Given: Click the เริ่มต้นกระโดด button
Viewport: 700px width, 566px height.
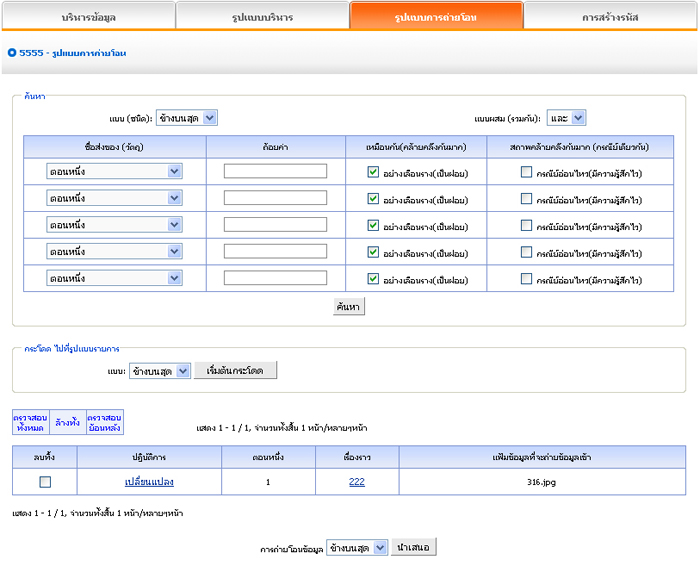Looking at the screenshot, I should 235,370.
